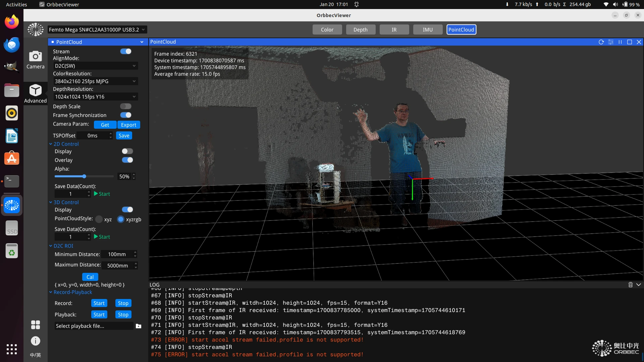
Task: Toggle 3D Control Display switch
Action: pos(127,209)
